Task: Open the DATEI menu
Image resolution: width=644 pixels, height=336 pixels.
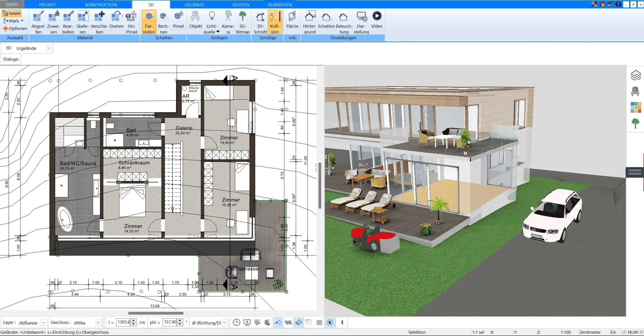Action: [12, 5]
